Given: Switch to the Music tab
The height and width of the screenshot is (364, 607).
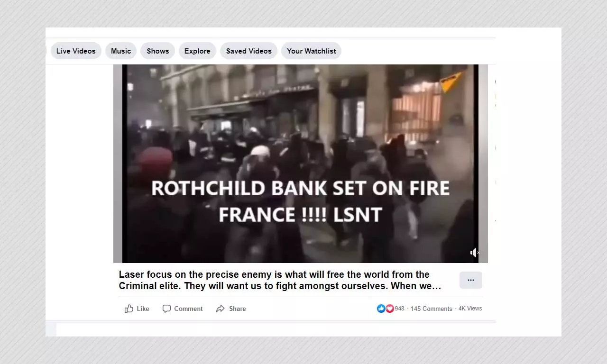Looking at the screenshot, I should pyautogui.click(x=121, y=51).
